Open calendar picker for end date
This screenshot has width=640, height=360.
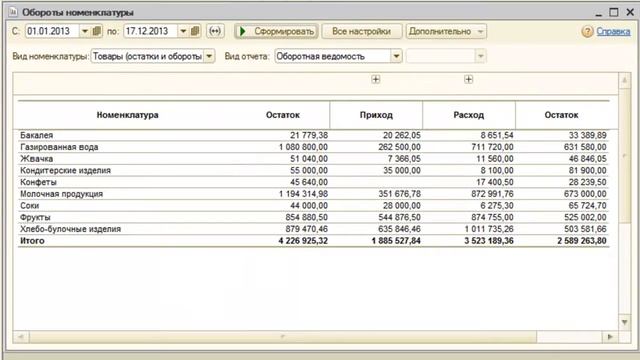(x=195, y=31)
